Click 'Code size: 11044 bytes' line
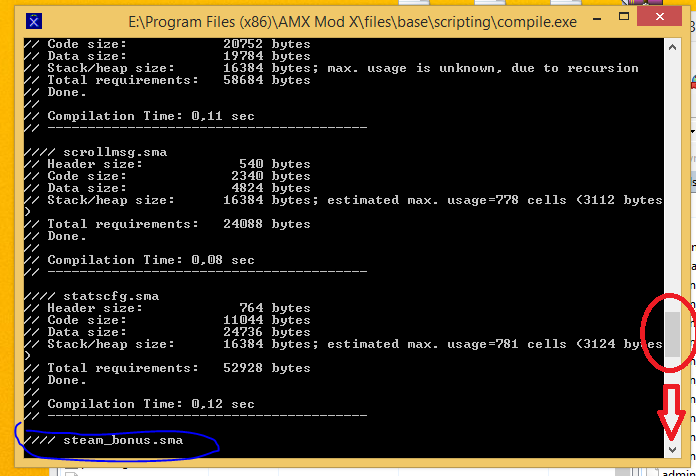Screen dimensions: 696x476 tap(167, 320)
